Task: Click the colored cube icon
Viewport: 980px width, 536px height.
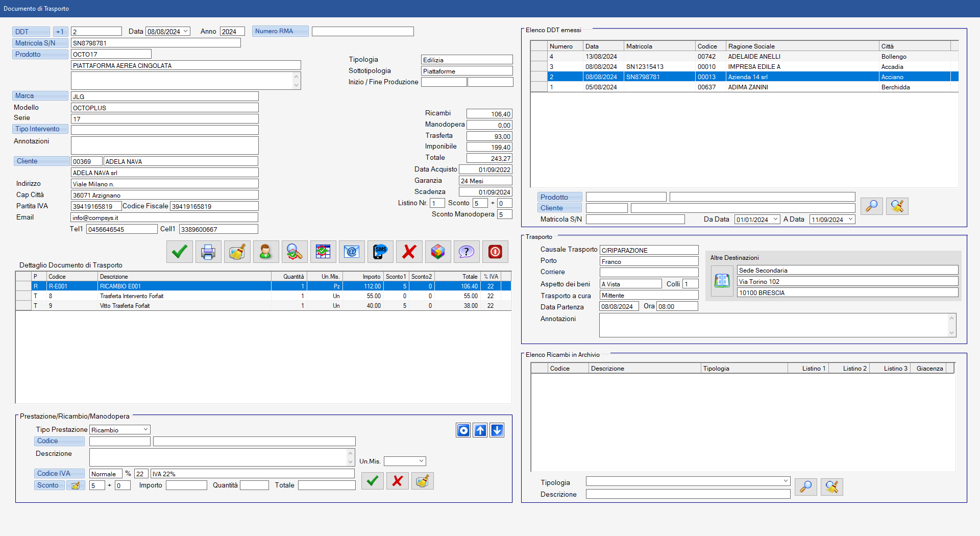Action: (x=438, y=252)
